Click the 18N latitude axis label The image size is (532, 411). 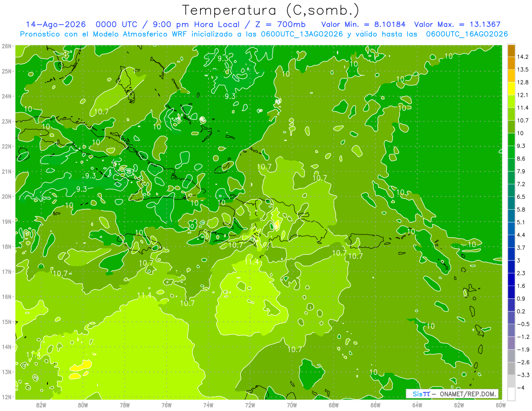pyautogui.click(x=7, y=247)
